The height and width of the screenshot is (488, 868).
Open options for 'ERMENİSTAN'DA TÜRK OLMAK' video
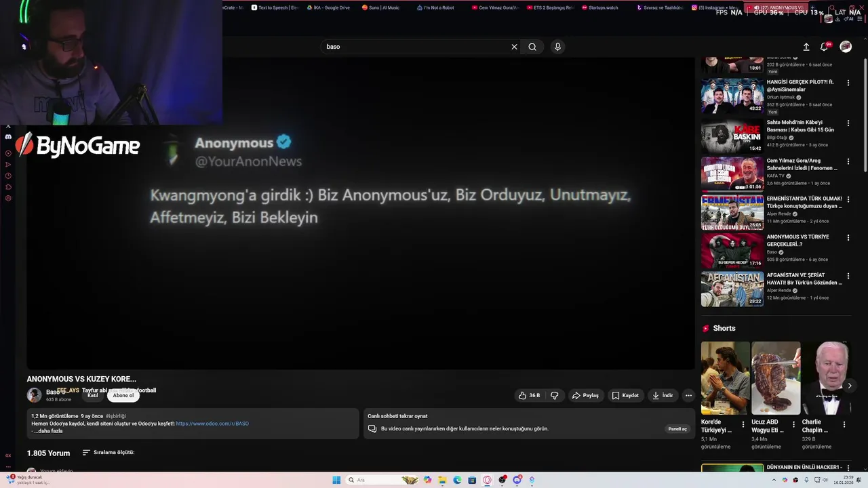point(848,199)
